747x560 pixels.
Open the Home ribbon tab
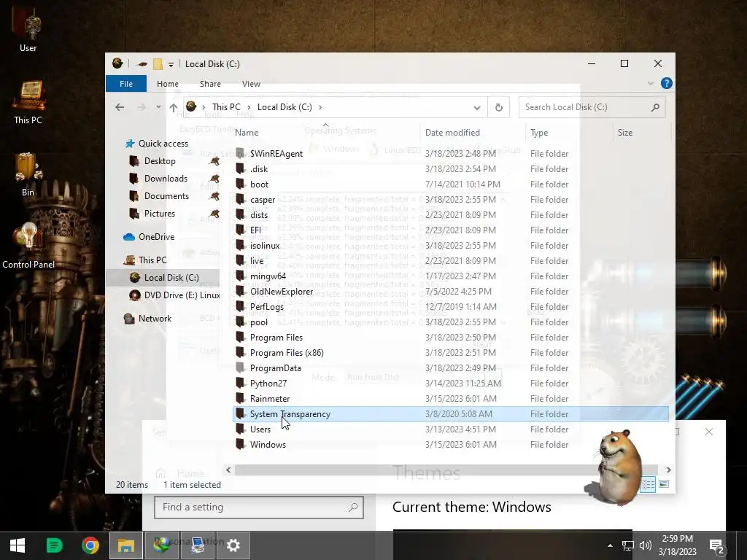tap(168, 84)
